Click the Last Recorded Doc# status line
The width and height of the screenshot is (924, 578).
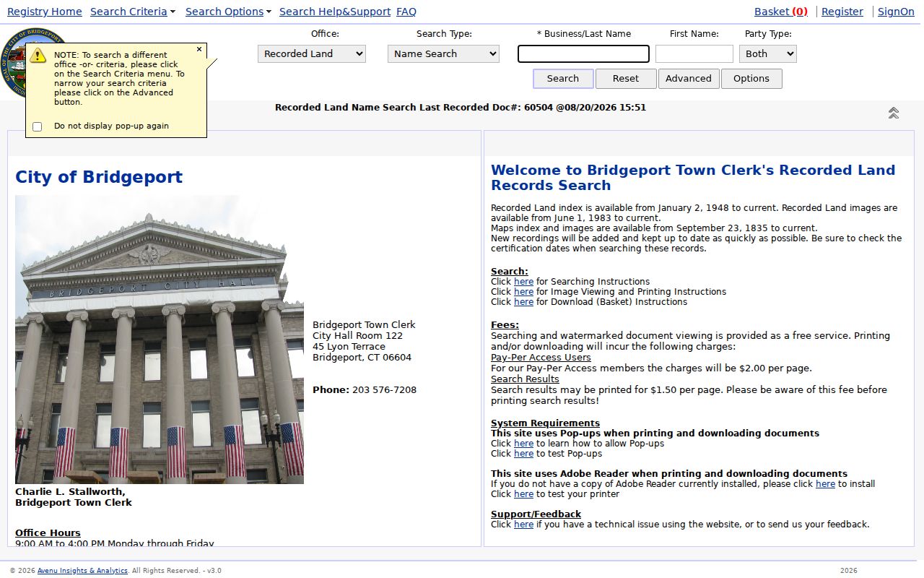461,108
